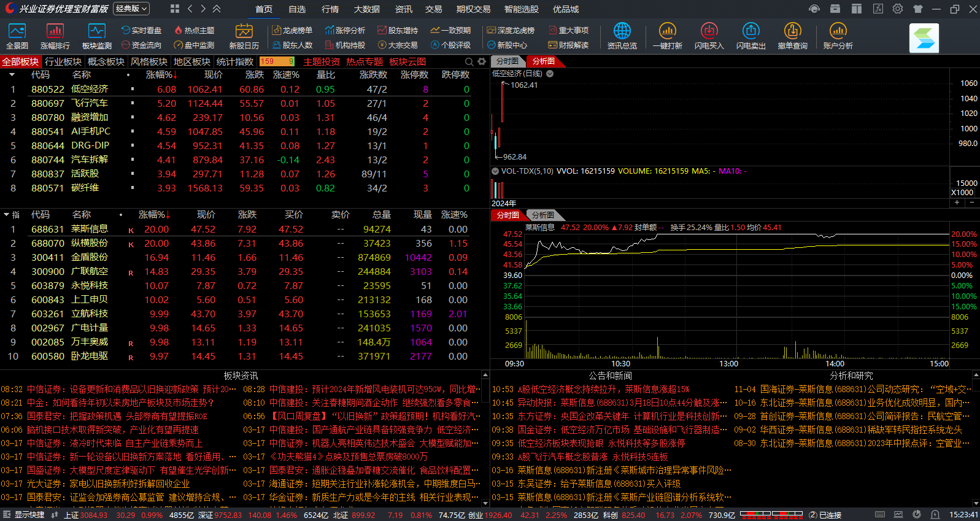The image size is (980, 521).
Task: Open 实时看盘 real-time watch
Action: [x=142, y=30]
